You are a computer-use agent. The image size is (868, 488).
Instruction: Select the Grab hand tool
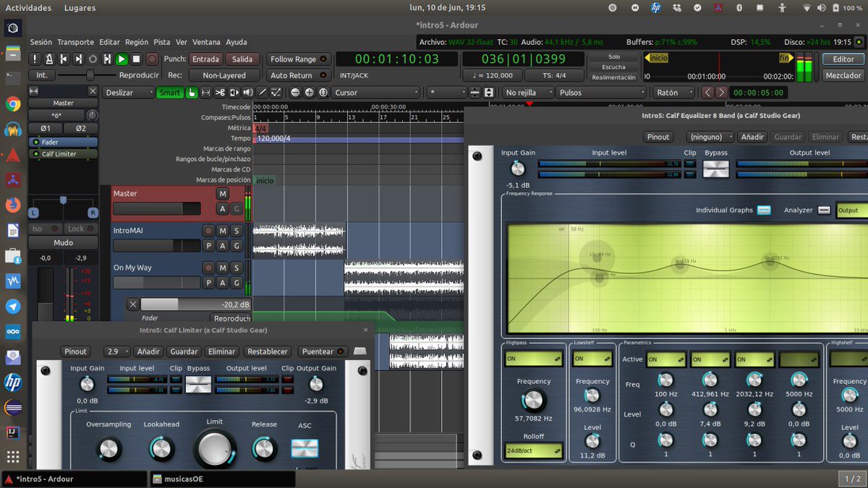(192, 93)
